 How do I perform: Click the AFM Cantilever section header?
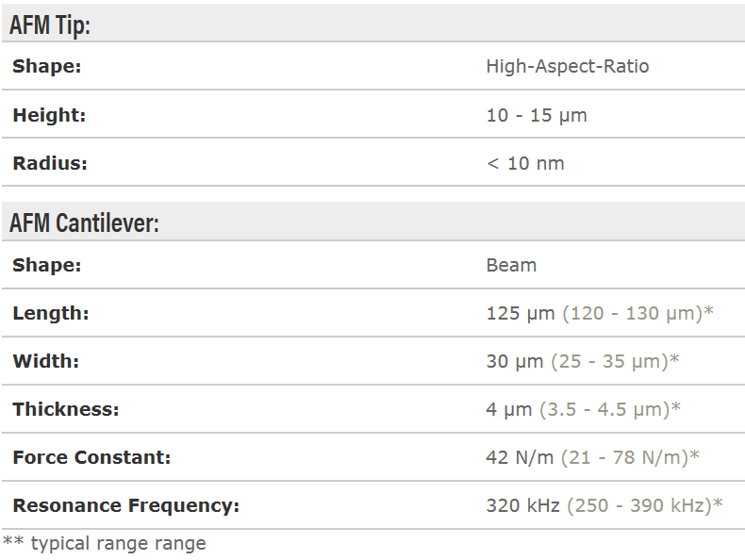pos(84,223)
